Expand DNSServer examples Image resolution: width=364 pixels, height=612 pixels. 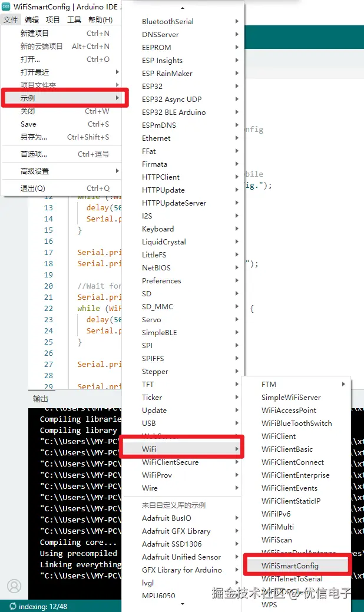pos(183,34)
